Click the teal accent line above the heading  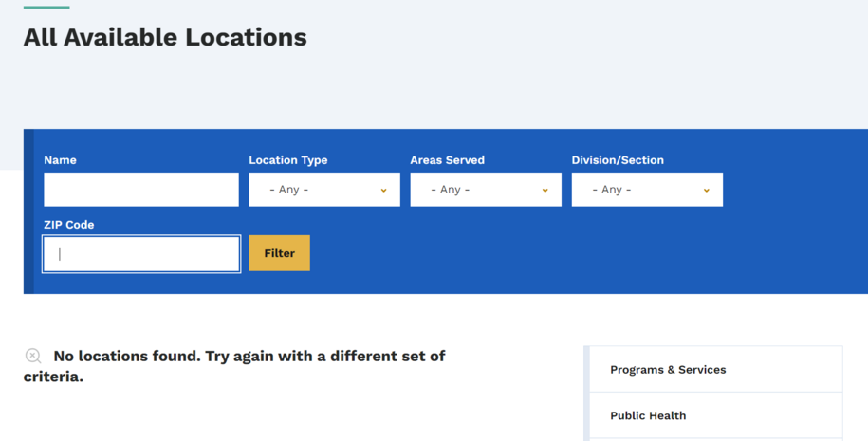click(46, 7)
